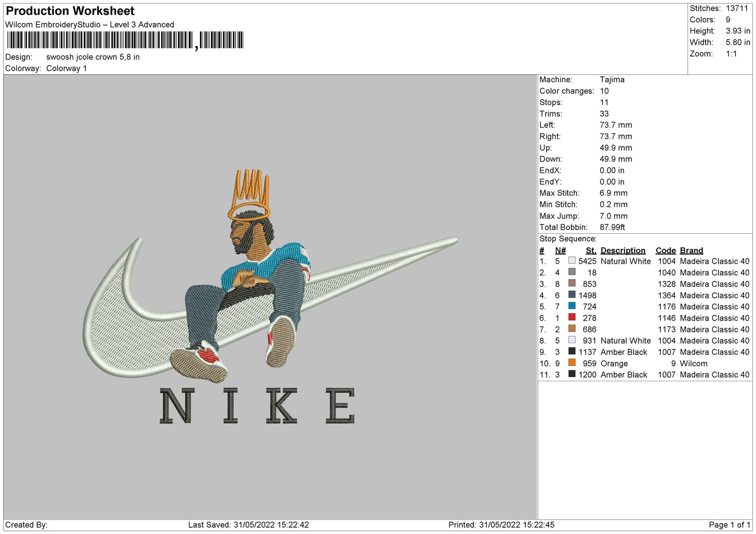Click the Max Jump value 7.0 mm
756x534 pixels.
tap(614, 216)
